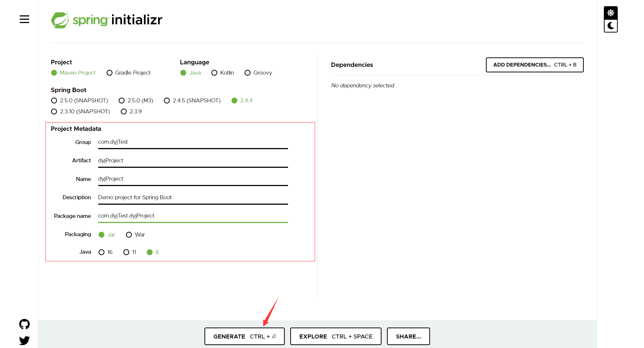
Task: Click the Explore button
Action: (x=336, y=336)
